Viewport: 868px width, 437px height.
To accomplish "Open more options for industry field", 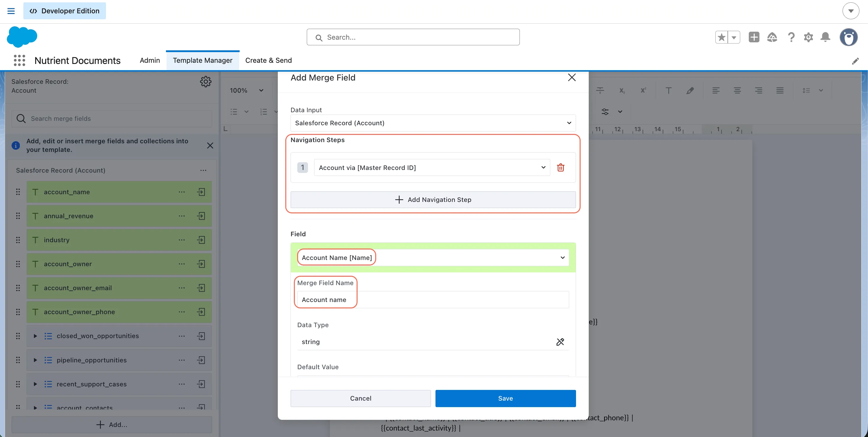I will 182,240.
